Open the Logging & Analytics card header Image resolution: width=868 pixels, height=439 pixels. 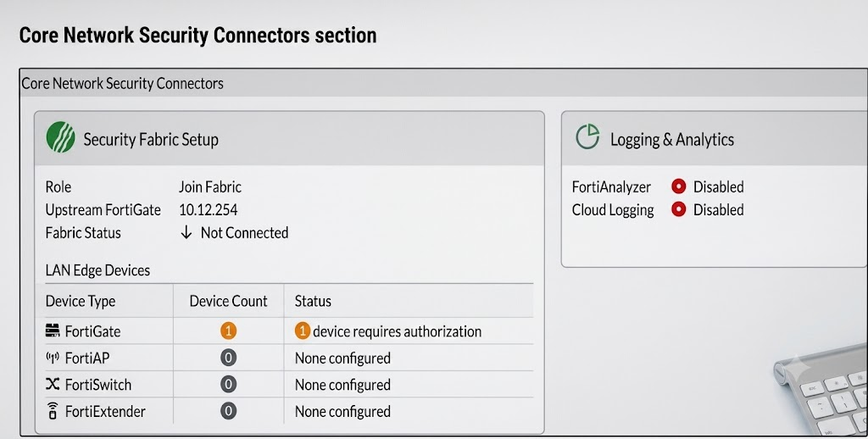tap(715, 138)
